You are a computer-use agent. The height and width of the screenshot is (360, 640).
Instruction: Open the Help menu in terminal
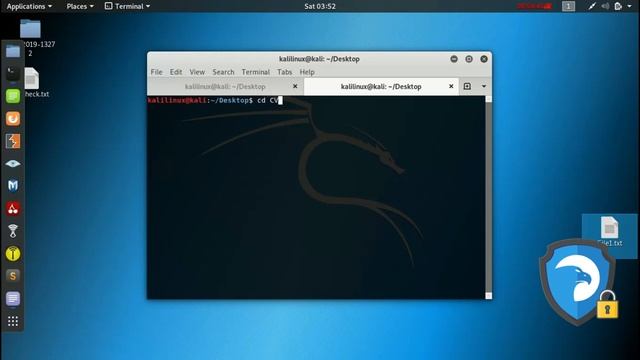coord(307,72)
